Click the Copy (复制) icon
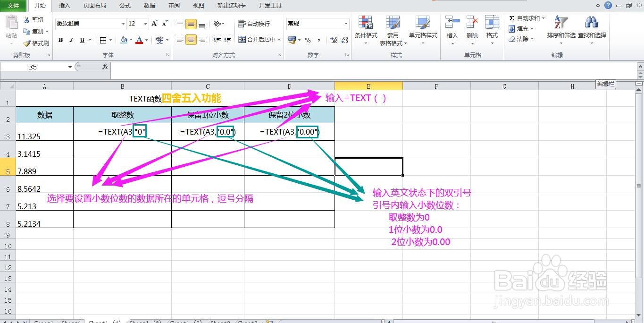 coord(27,32)
